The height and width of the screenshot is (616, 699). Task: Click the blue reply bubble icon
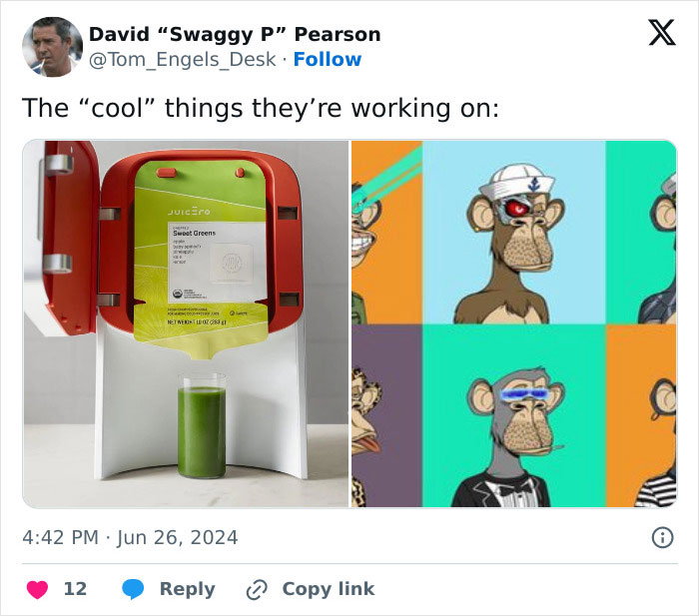coord(133,589)
